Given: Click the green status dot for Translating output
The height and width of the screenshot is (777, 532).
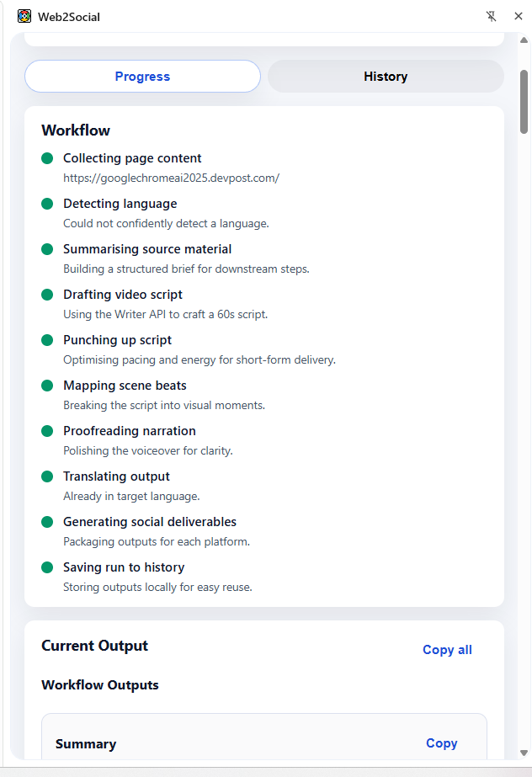Looking at the screenshot, I should click(x=47, y=476).
